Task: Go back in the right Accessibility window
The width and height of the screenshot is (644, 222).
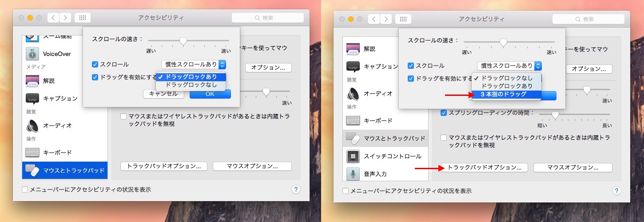Action: pyautogui.click(x=374, y=19)
